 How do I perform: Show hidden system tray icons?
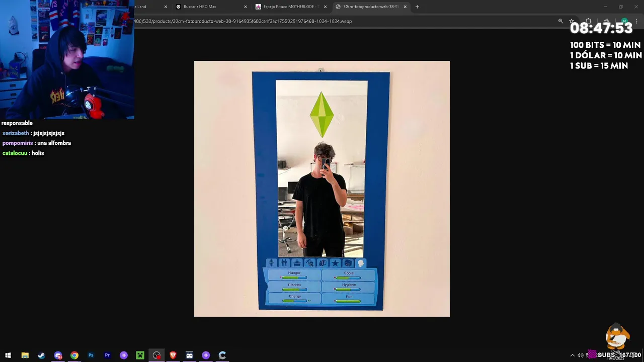[x=572, y=355]
